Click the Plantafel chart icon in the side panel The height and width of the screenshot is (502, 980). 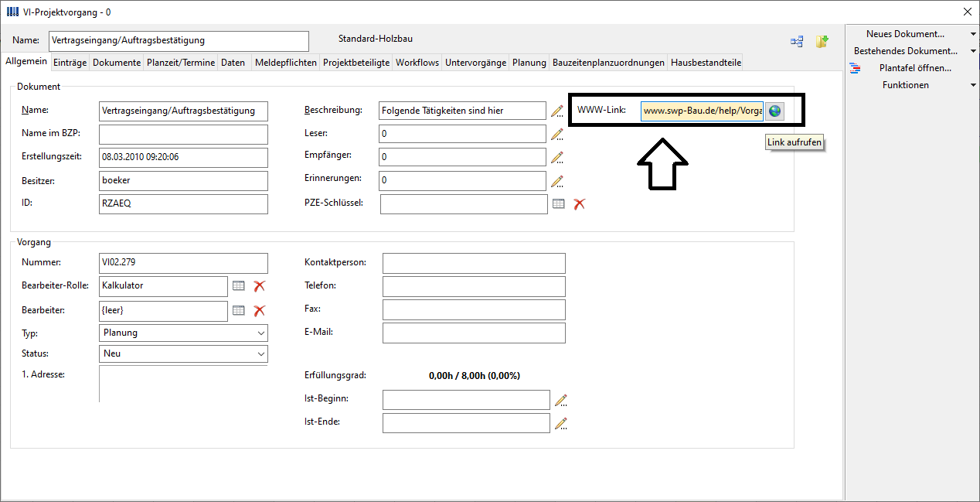[x=855, y=68]
